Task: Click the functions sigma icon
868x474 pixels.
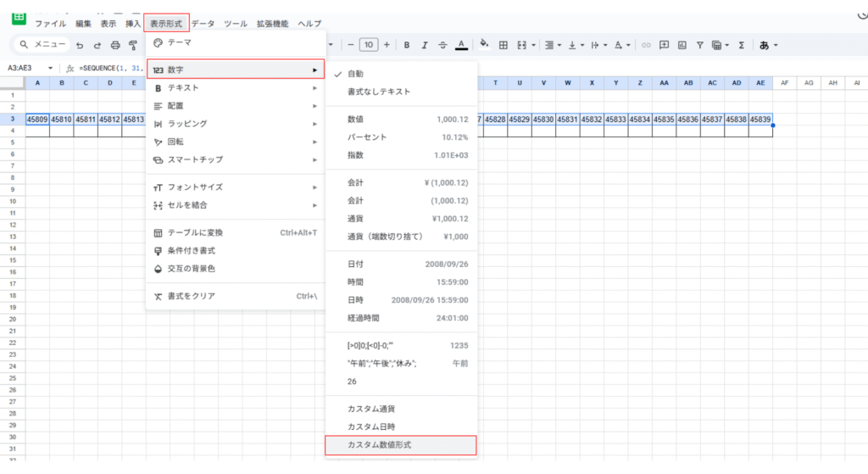Action: tap(741, 45)
